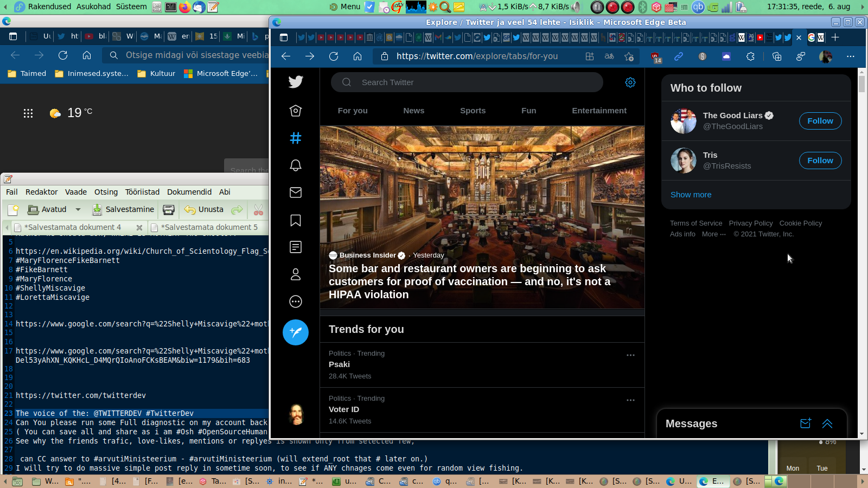
Task: Open Bookmarks icon in Twitter sidebar
Action: tap(296, 220)
